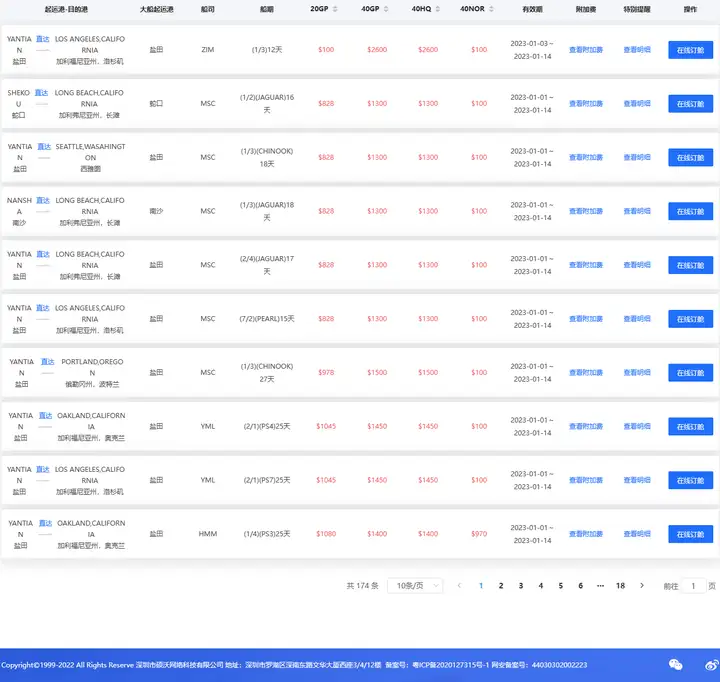Book online for ZIM Los Angeles row

(x=690, y=50)
